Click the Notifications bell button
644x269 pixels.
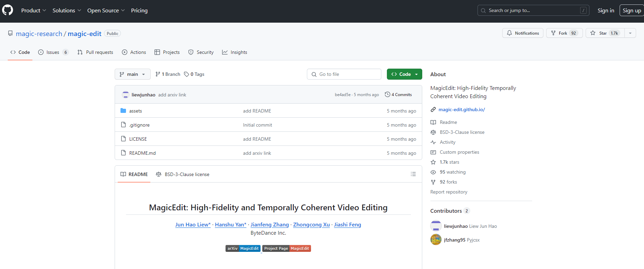523,33
